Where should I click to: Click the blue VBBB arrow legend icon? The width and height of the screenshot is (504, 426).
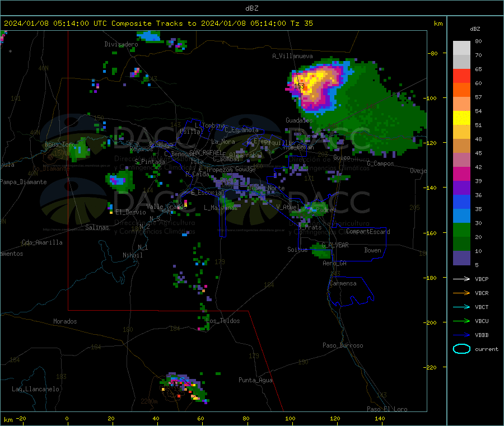point(461,335)
